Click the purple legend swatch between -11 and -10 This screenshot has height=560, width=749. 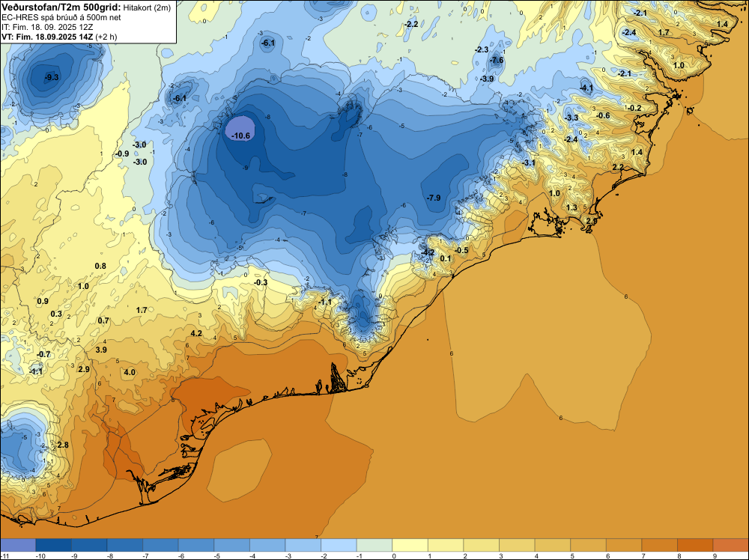pyautogui.click(x=18, y=545)
